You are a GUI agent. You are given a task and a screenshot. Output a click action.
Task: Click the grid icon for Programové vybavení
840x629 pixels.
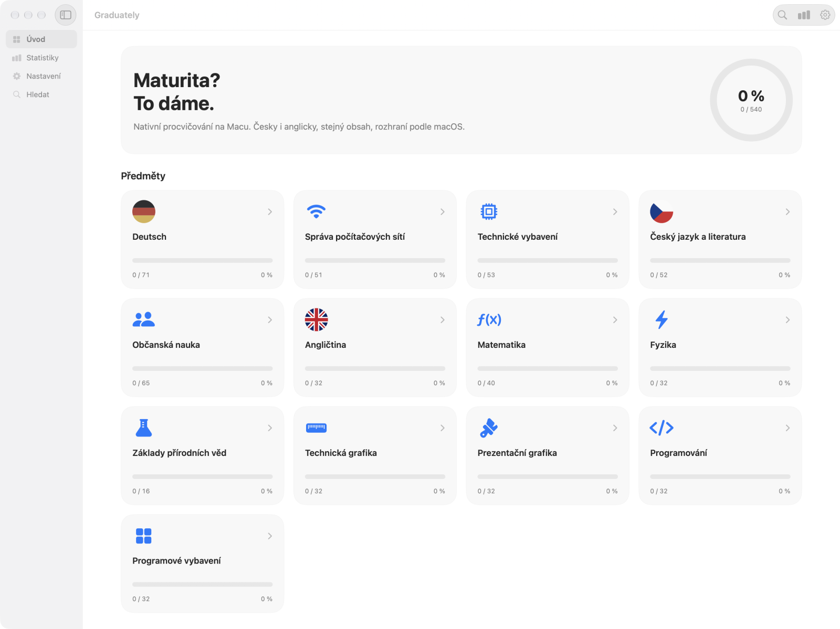(x=144, y=536)
